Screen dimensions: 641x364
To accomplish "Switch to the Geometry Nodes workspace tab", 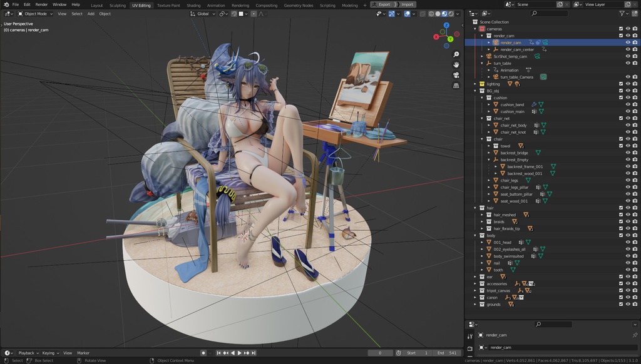I will tap(299, 5).
